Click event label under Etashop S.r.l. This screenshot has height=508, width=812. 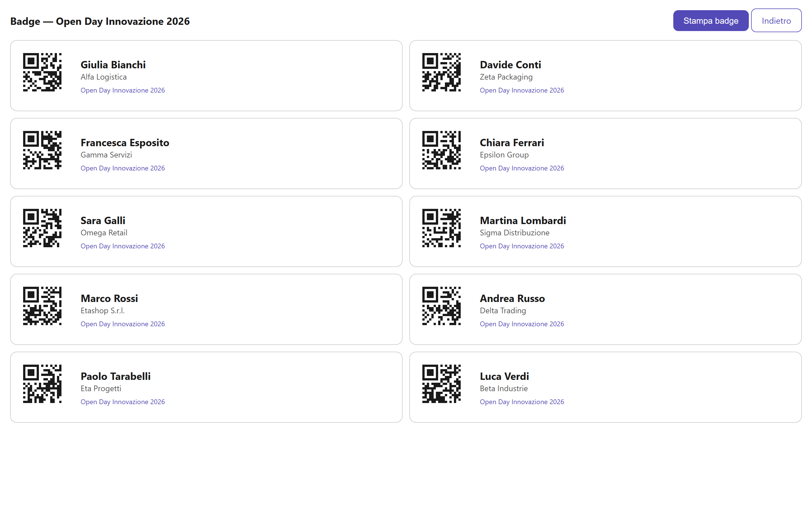122,324
